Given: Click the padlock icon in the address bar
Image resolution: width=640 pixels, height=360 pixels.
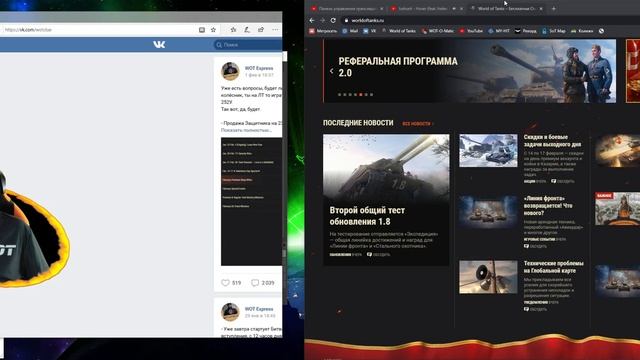Looking at the screenshot, I should pos(346,20).
